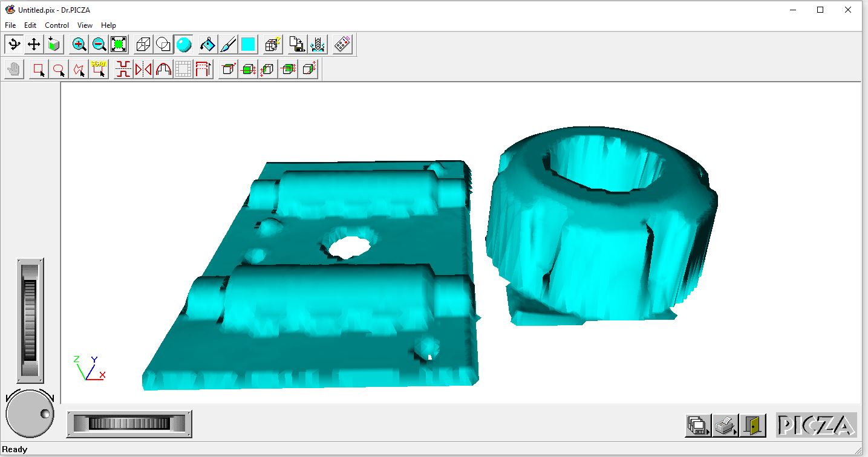Click the milling cutter icon
This screenshot has height=457, width=868.
pyautogui.click(x=318, y=44)
